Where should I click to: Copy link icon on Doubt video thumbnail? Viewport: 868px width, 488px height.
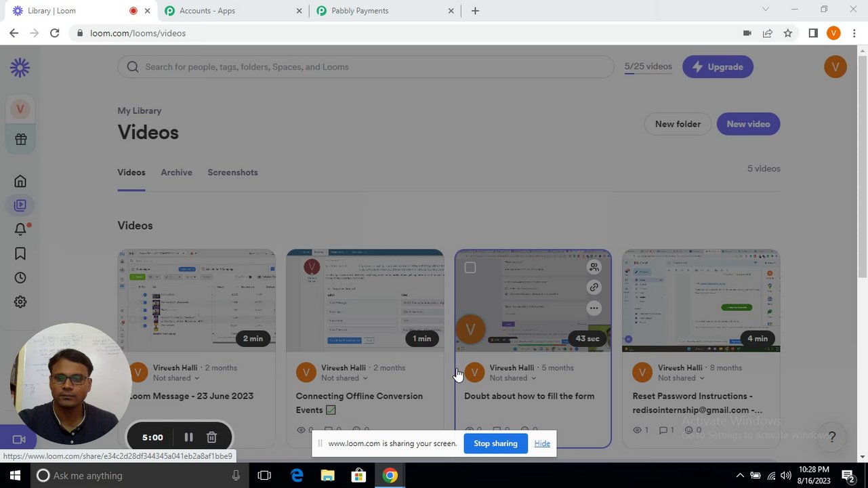point(594,287)
